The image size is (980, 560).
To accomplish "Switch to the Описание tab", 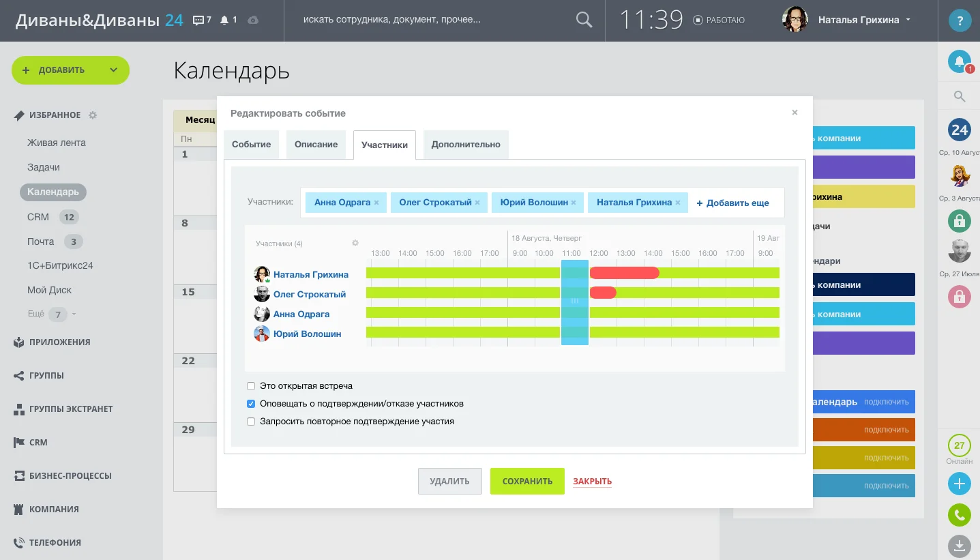I will [316, 145].
